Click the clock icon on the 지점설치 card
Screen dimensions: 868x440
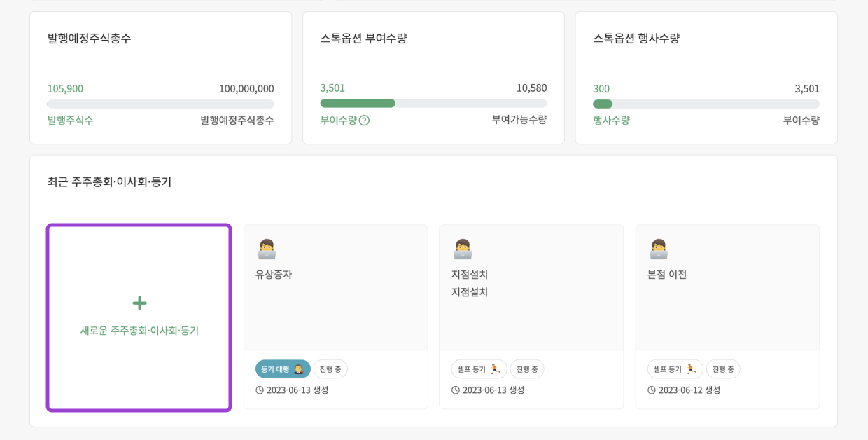point(455,390)
